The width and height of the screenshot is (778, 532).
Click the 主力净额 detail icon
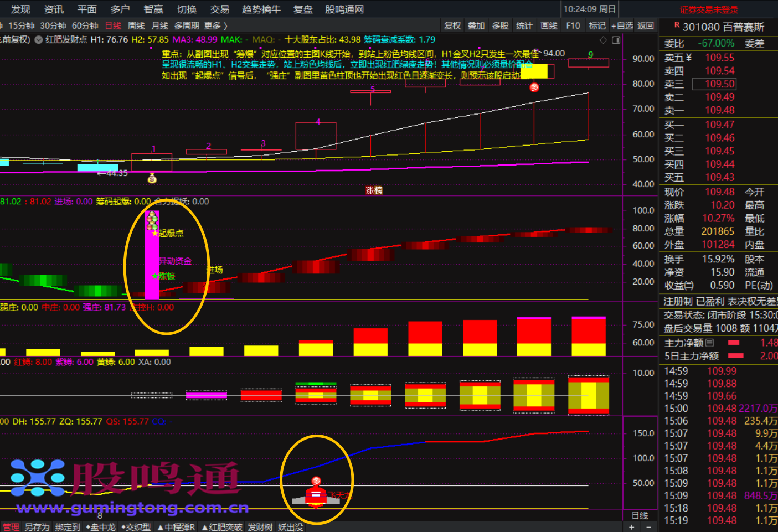[710, 343]
